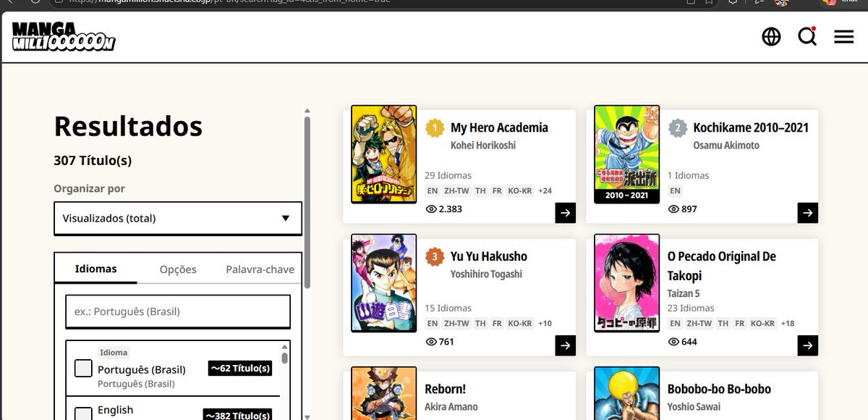Switch to the Idiomas tab

pyautogui.click(x=95, y=269)
